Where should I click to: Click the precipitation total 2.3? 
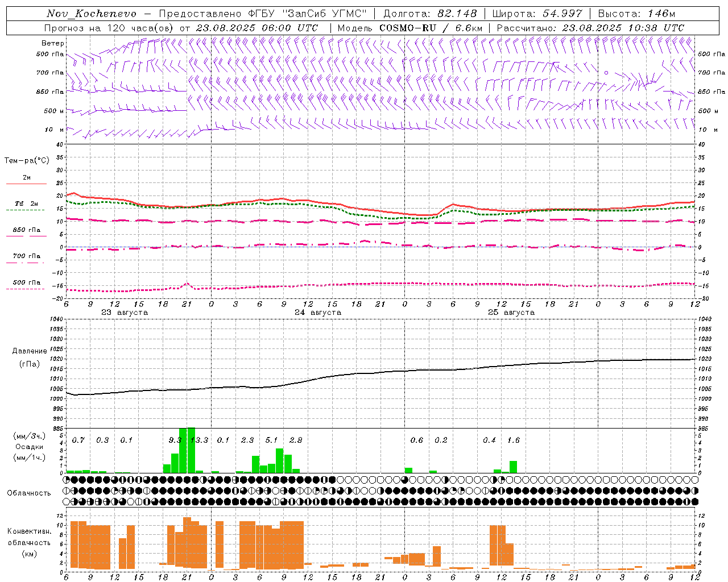247,440
